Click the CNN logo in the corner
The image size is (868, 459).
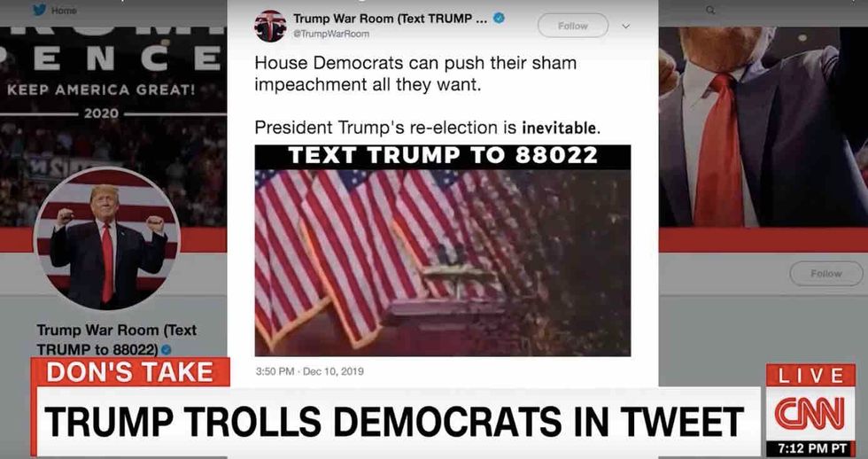tap(811, 413)
